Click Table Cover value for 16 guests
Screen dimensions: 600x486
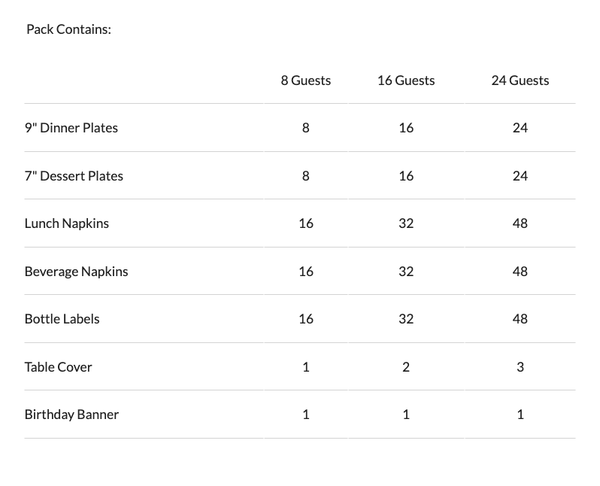click(406, 367)
